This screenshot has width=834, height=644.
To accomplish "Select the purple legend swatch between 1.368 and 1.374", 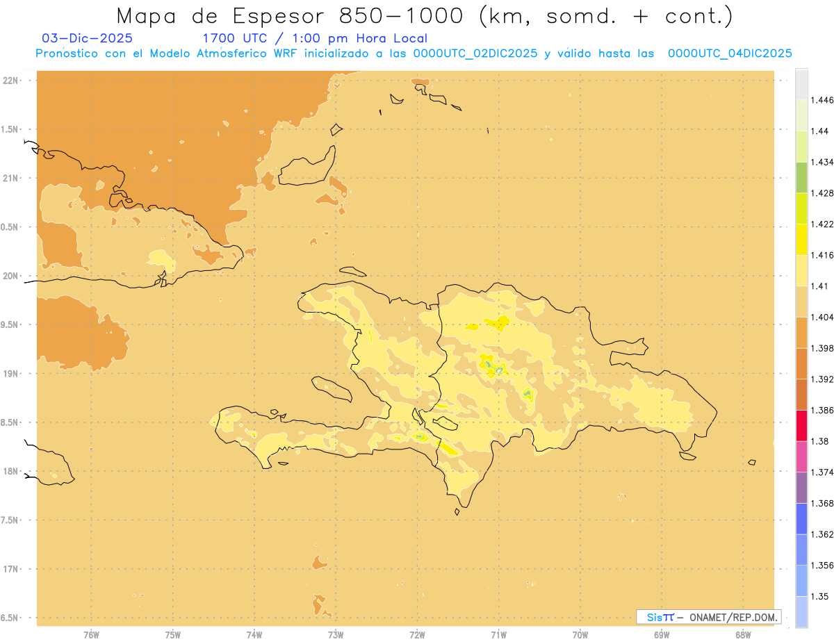I will coord(801,488).
